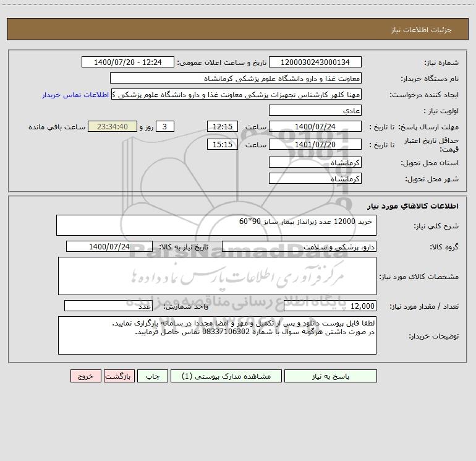Click the announcement date field 1400/07/20 - 12:24

coord(128,62)
